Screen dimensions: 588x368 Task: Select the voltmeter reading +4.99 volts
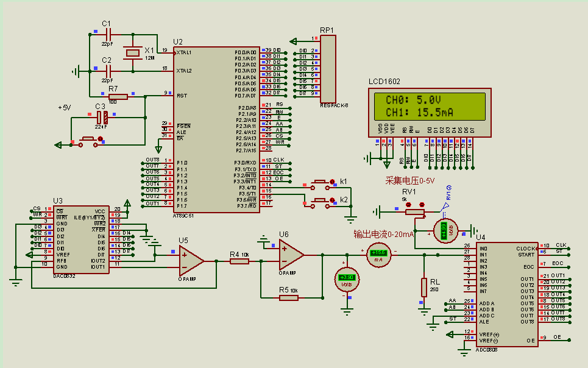click(x=446, y=231)
